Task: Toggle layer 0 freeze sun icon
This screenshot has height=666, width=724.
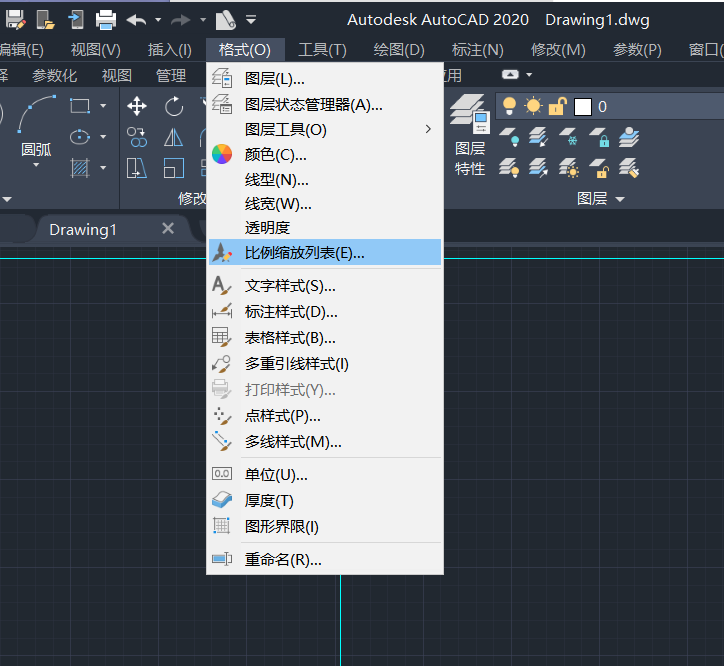Action: click(532, 106)
